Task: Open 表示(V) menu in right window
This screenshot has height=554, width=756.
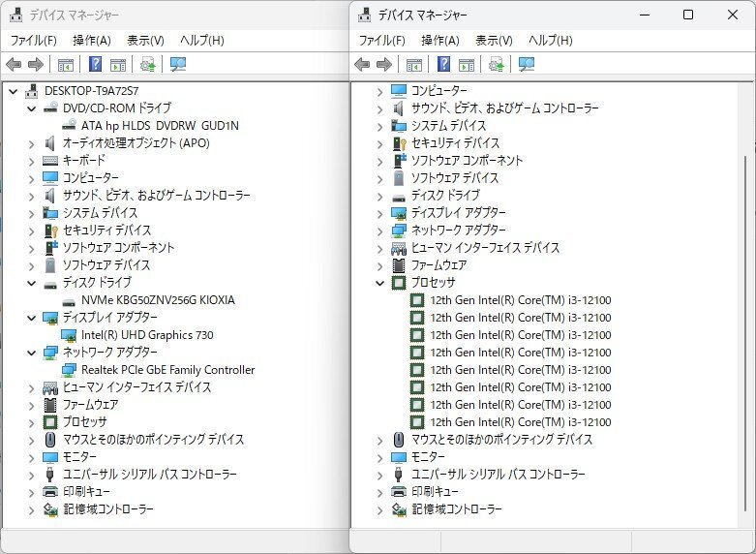Action: tap(494, 40)
